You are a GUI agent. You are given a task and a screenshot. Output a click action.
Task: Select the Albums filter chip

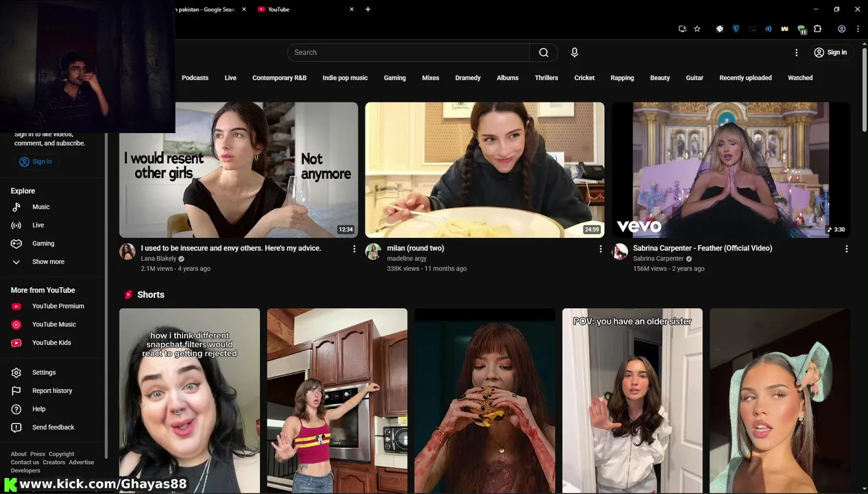(507, 78)
